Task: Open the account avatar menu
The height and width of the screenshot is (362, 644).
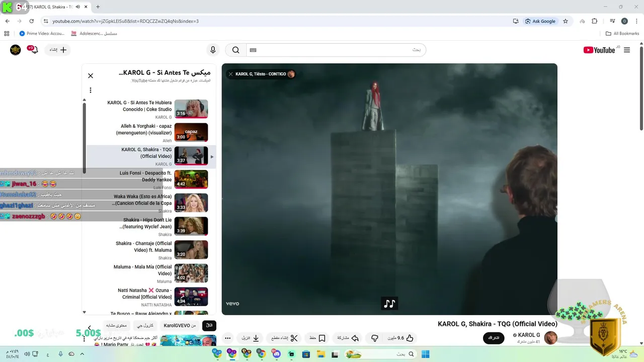Action: 16,50
